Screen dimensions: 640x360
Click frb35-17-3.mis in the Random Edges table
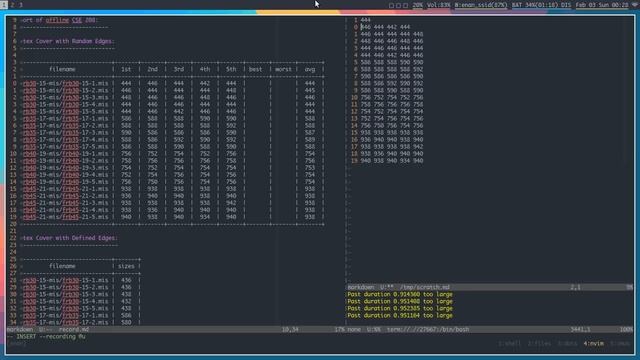[x=65, y=133]
